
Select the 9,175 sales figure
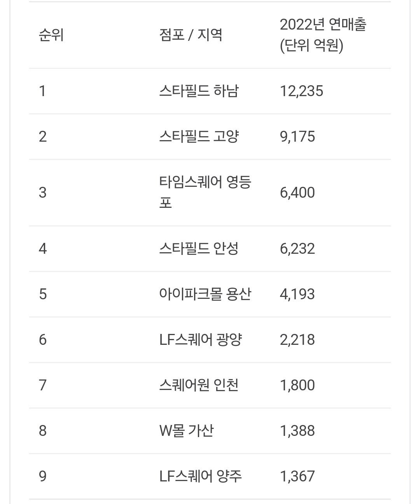coord(297,137)
